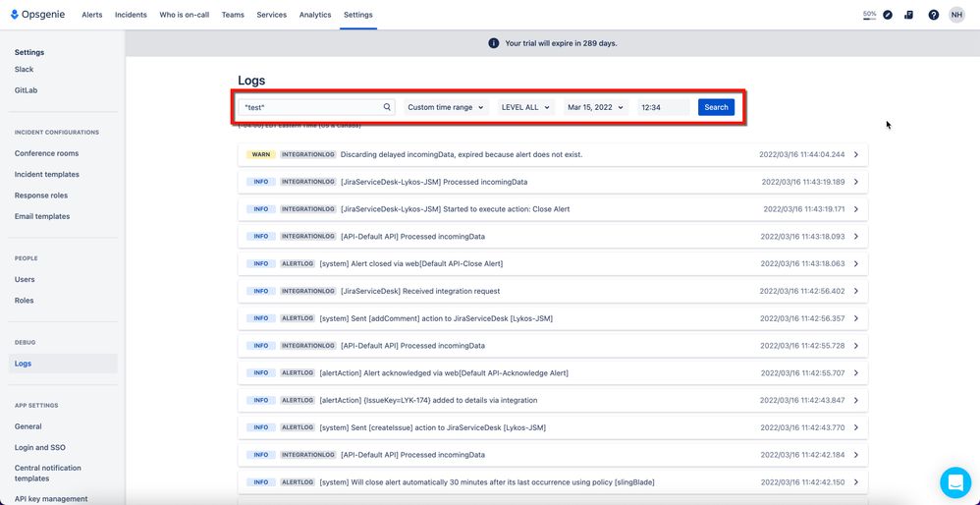Open the Mar 15, 2022 date picker
980x505 pixels.
[595, 107]
